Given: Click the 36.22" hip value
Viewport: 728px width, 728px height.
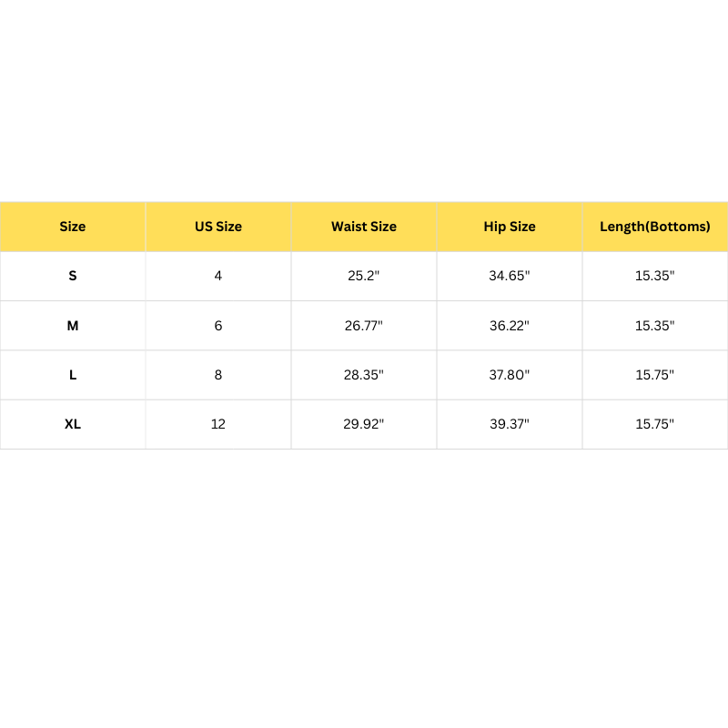Looking at the screenshot, I should coord(510,326).
